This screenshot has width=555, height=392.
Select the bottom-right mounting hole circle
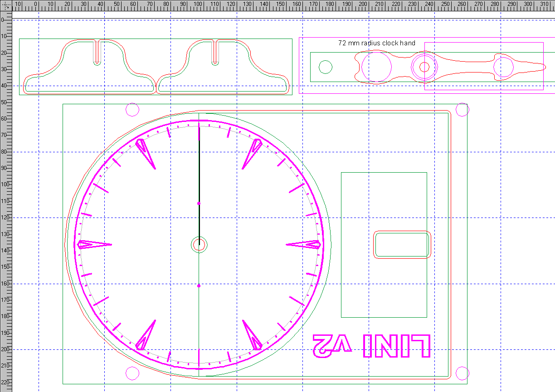462,373
